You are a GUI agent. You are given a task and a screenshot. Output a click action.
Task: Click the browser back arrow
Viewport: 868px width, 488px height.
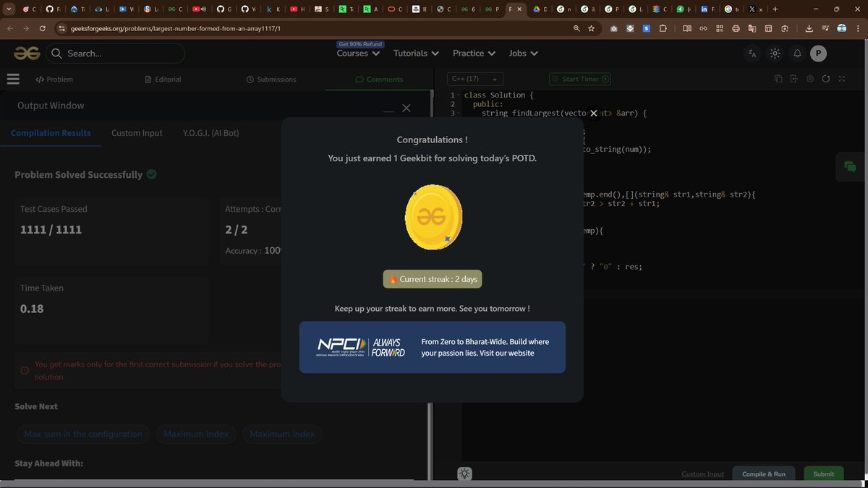coord(10,28)
